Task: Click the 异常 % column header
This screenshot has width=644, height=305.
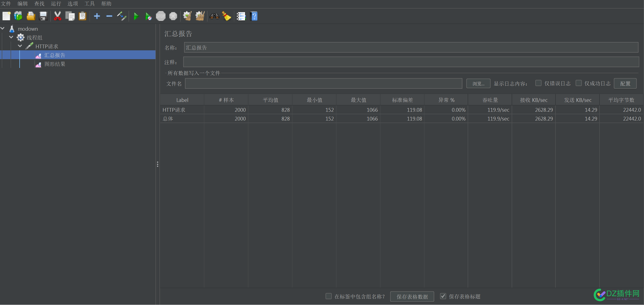Action: click(x=446, y=100)
